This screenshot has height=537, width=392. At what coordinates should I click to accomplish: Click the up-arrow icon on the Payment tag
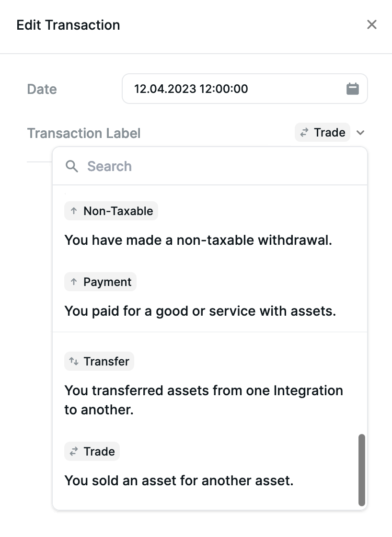point(74,282)
